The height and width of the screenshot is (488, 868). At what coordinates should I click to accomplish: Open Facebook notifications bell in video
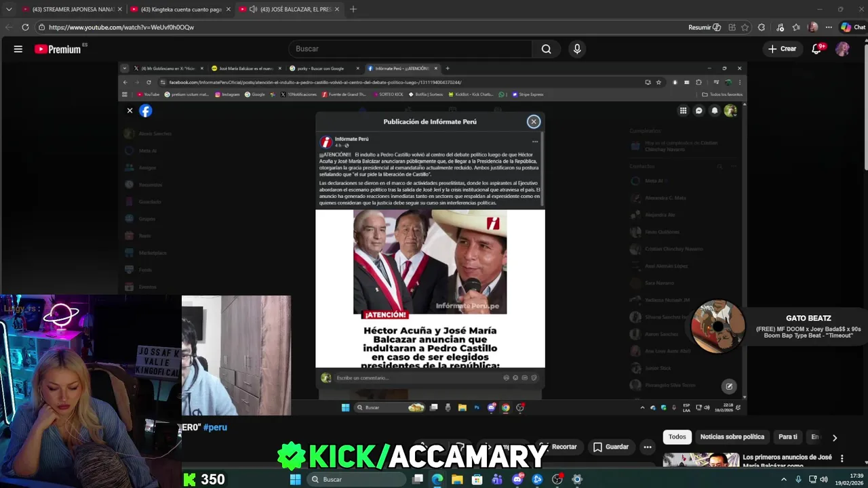715,110
